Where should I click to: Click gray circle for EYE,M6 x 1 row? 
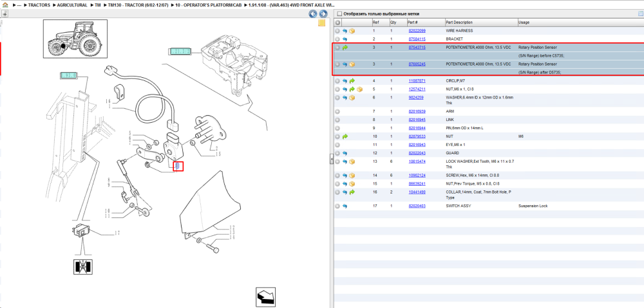337,145
